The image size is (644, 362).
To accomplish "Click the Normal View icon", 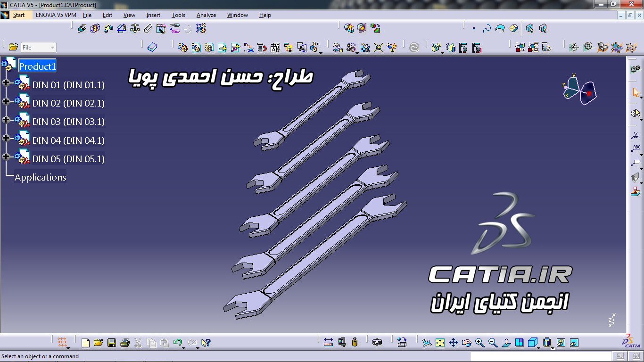I will click(x=506, y=343).
